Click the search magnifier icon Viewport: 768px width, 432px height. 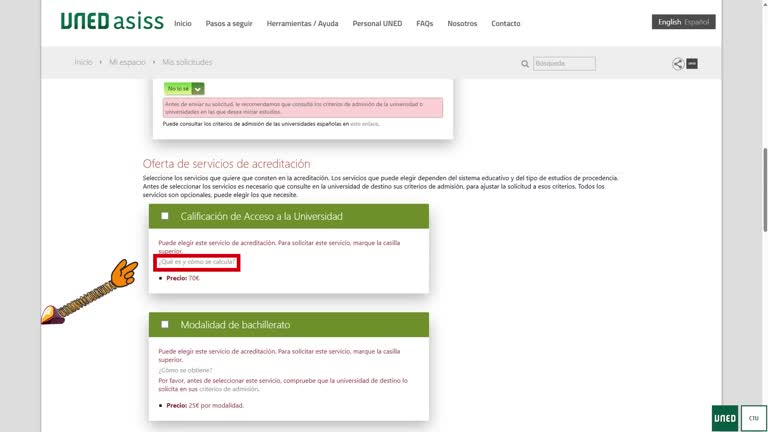tap(525, 64)
